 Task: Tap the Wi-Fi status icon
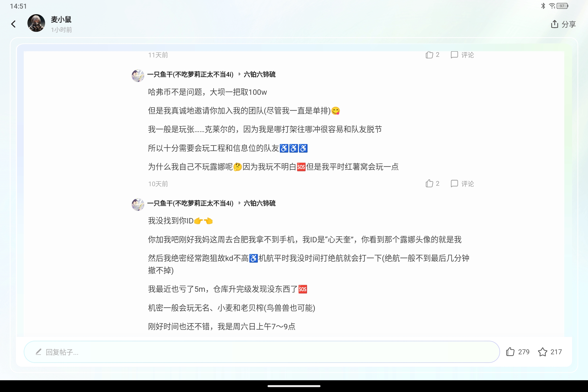pos(552,6)
